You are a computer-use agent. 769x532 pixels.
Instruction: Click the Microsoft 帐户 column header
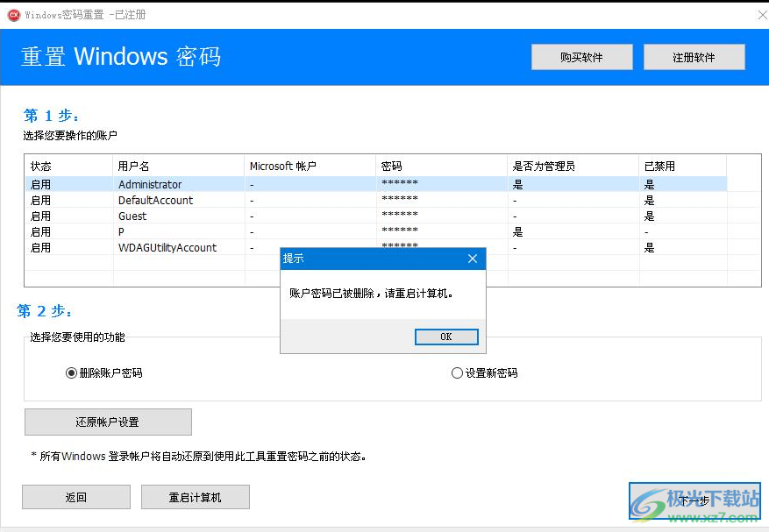pos(310,167)
